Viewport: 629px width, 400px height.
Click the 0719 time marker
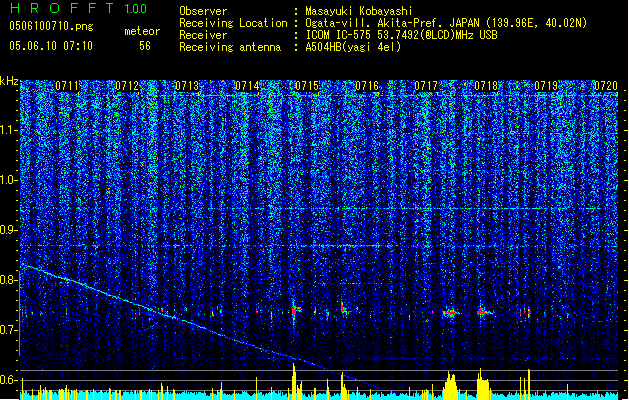[x=546, y=86]
